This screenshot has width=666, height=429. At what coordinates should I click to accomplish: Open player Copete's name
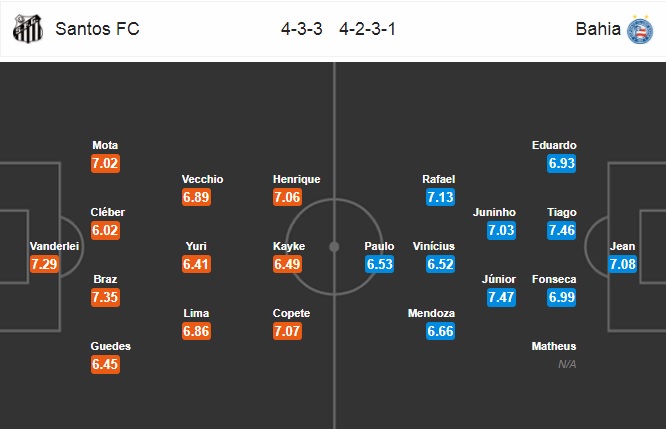[291, 313]
